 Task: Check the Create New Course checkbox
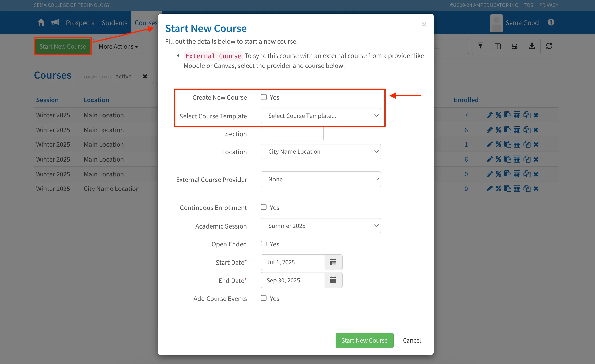pos(264,97)
